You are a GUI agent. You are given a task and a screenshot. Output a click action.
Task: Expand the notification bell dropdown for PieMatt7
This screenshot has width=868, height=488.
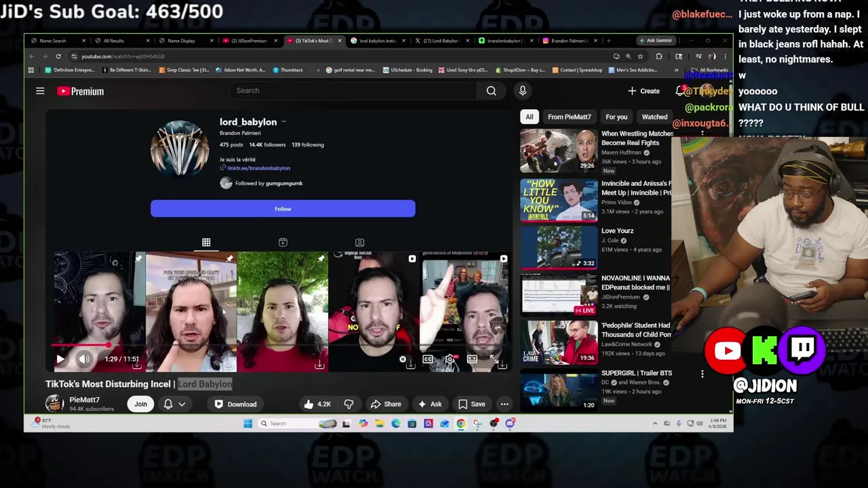[174, 404]
